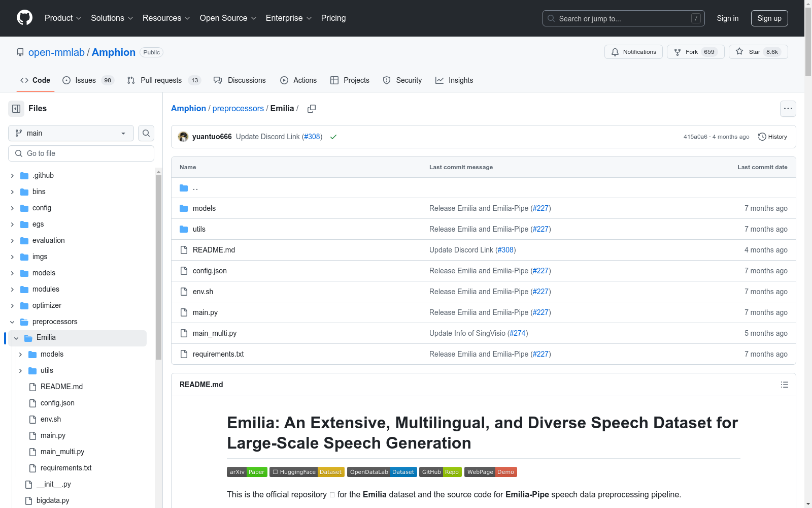Image resolution: width=812 pixels, height=508 pixels.
Task: Collapse the preprocessors folder in tree
Action: point(12,322)
